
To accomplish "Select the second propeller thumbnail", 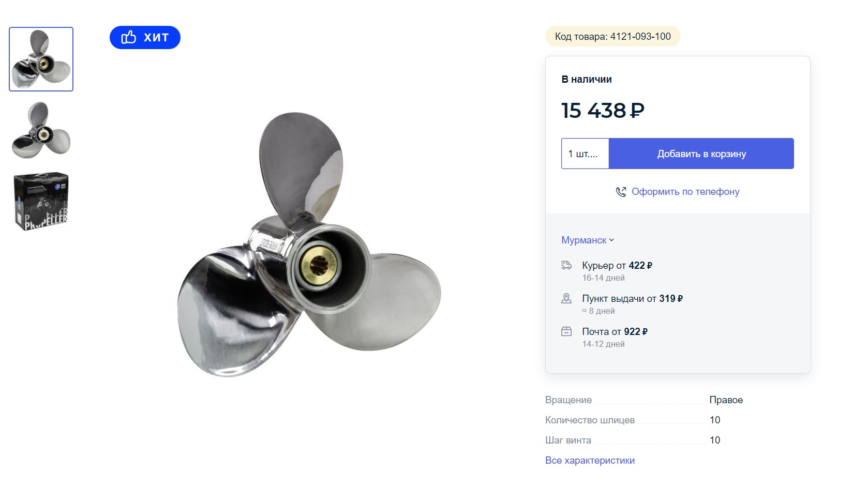I will tap(41, 130).
